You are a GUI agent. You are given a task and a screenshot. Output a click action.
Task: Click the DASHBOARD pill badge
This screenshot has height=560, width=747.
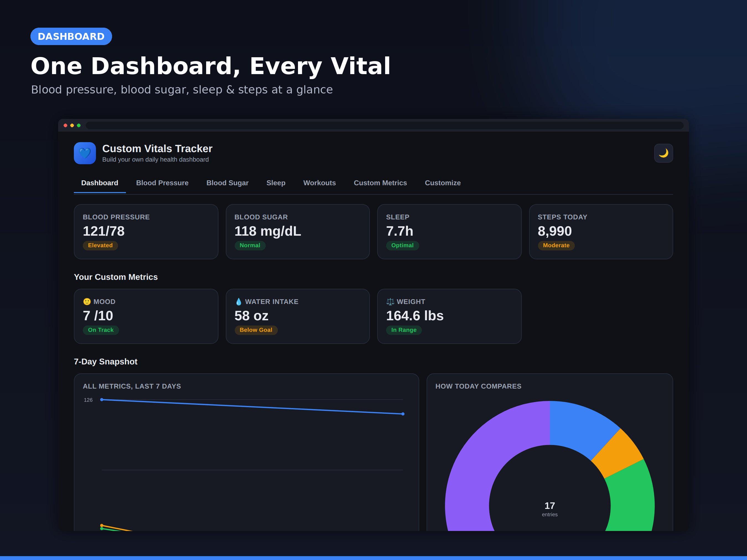[x=71, y=37]
